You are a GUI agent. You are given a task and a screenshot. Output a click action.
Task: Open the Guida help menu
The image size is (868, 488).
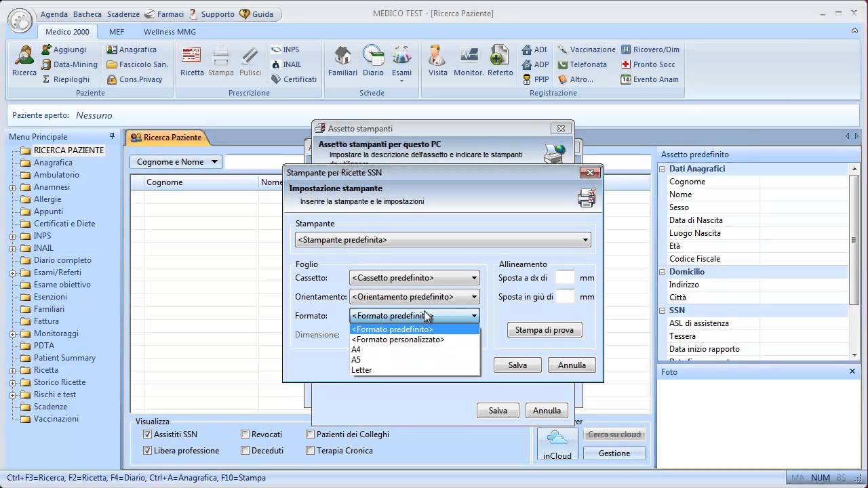(256, 14)
